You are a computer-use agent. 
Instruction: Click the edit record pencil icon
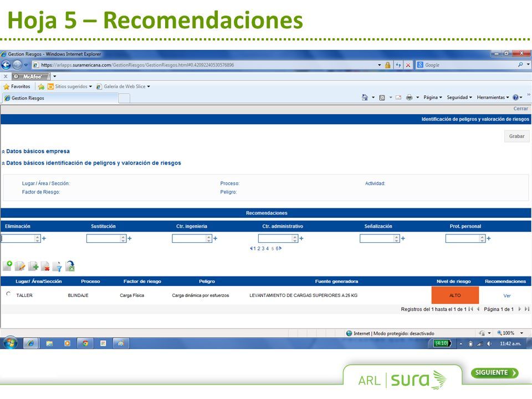click(21, 266)
